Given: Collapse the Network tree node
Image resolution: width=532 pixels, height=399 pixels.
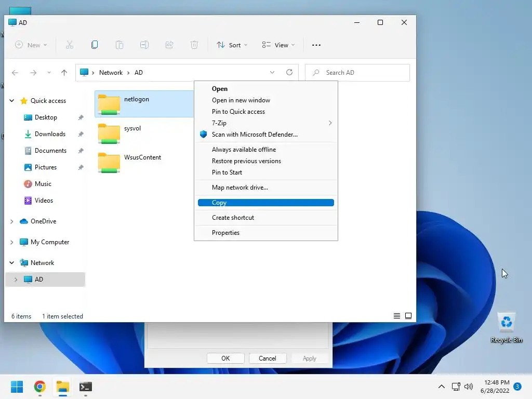Looking at the screenshot, I should (12, 262).
